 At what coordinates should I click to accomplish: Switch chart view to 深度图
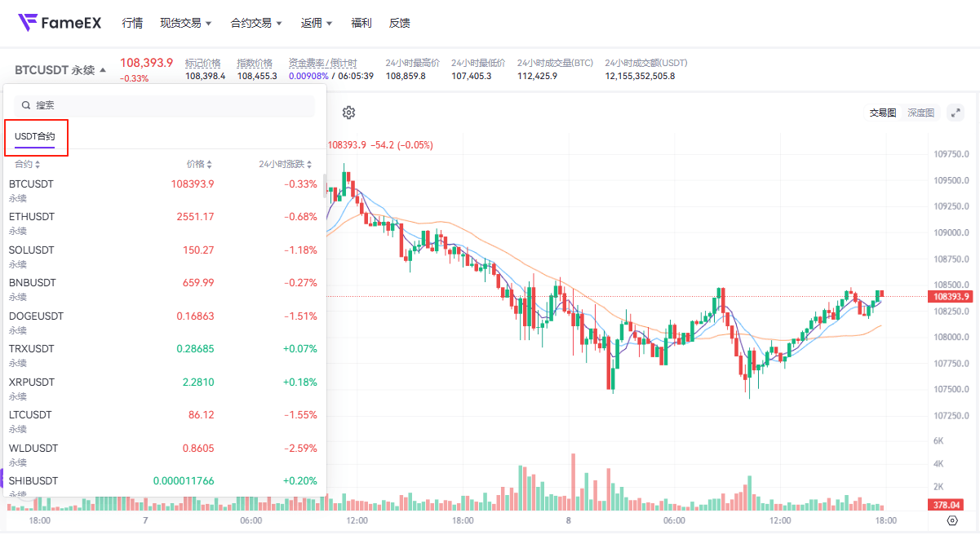921,113
